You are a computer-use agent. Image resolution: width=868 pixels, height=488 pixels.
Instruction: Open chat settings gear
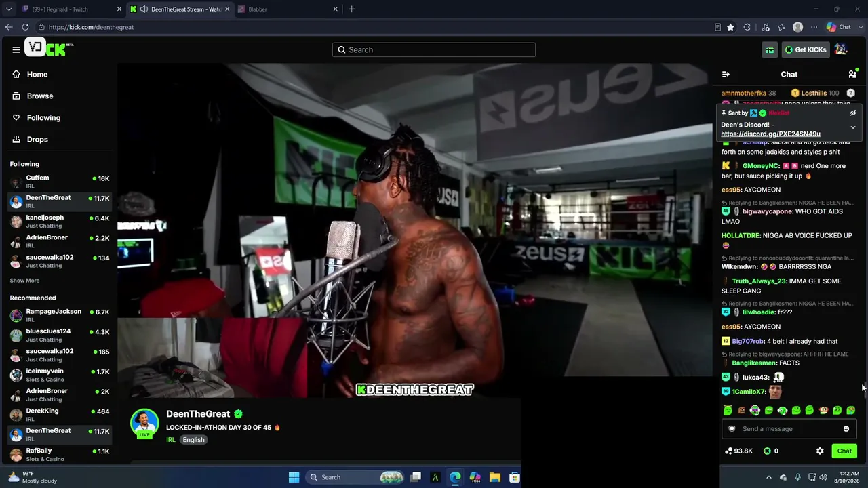click(820, 451)
